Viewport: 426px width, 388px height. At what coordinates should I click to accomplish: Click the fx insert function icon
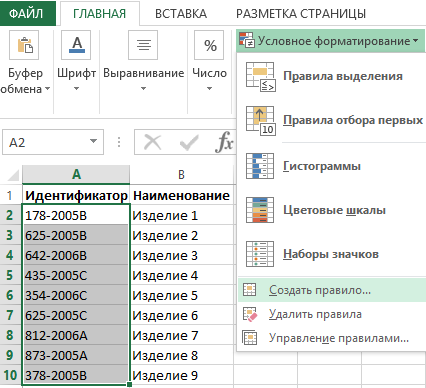(224, 142)
